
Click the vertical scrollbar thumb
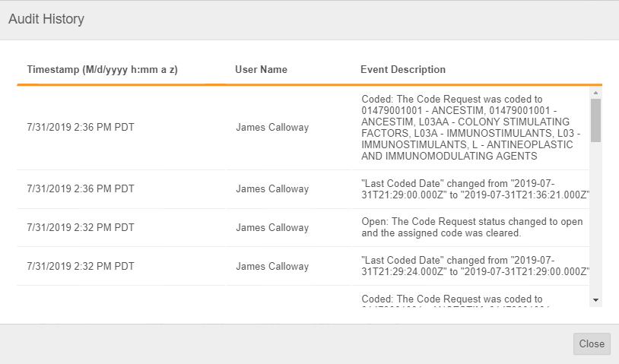(x=595, y=120)
